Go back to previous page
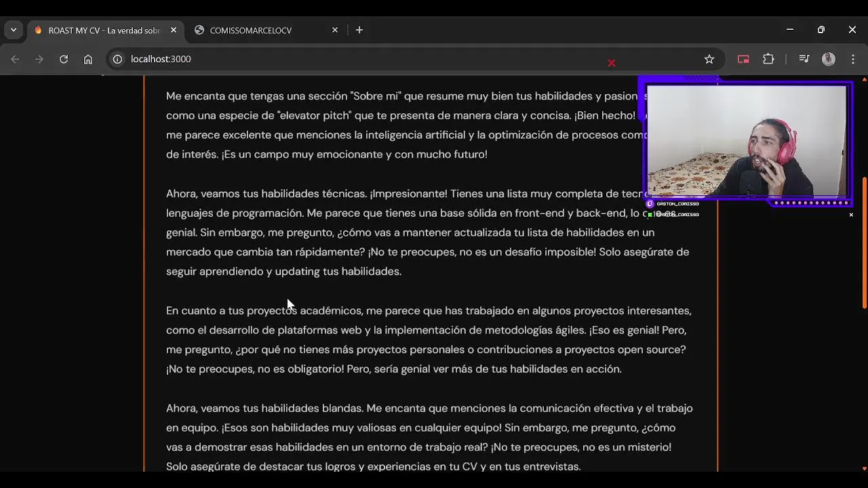 pyautogui.click(x=15, y=59)
